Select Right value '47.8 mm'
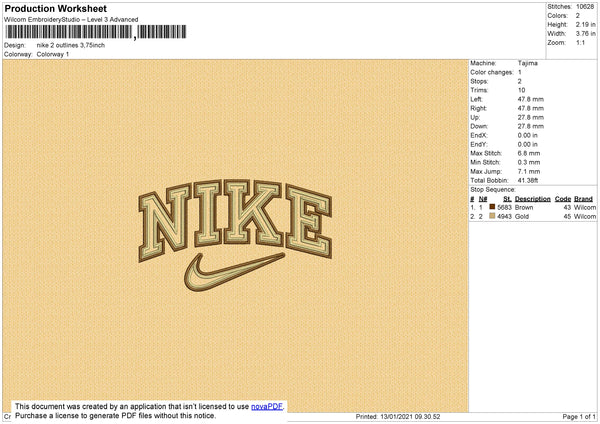 pyautogui.click(x=531, y=108)
